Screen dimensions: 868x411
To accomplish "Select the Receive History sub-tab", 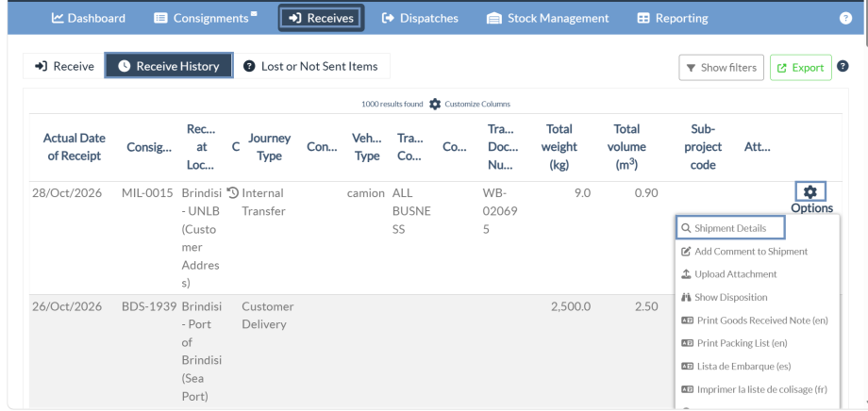I will pyautogui.click(x=169, y=66).
